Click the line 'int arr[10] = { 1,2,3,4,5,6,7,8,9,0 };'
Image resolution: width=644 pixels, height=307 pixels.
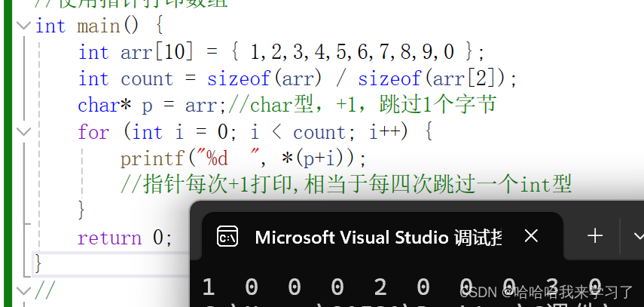[282, 53]
